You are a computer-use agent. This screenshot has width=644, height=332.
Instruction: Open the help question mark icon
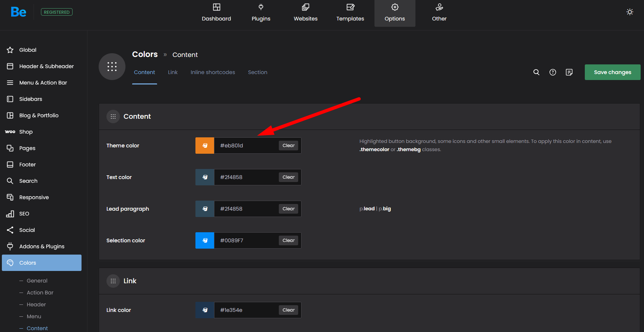[552, 72]
